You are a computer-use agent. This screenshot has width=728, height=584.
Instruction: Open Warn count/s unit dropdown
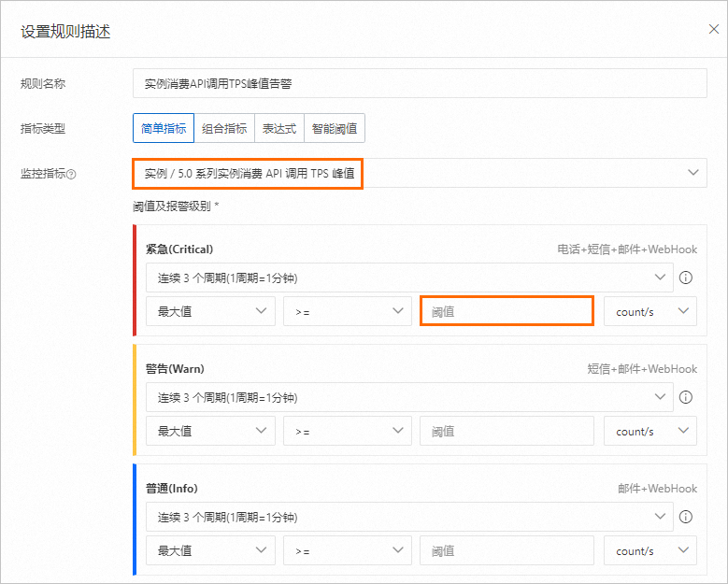tap(650, 431)
